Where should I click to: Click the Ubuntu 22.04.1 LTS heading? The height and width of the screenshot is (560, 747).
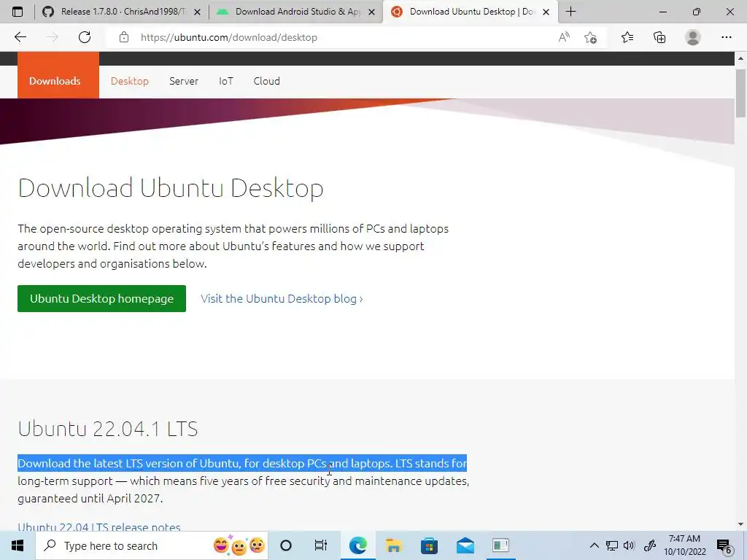tap(108, 429)
